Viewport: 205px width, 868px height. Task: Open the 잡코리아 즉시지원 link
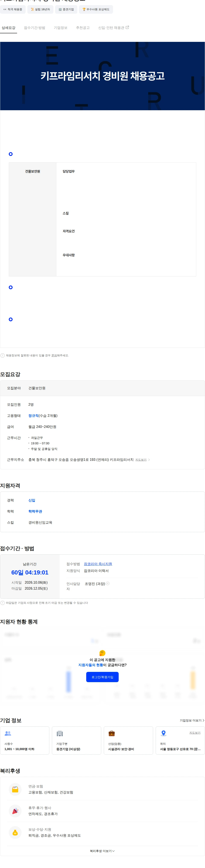98,564
